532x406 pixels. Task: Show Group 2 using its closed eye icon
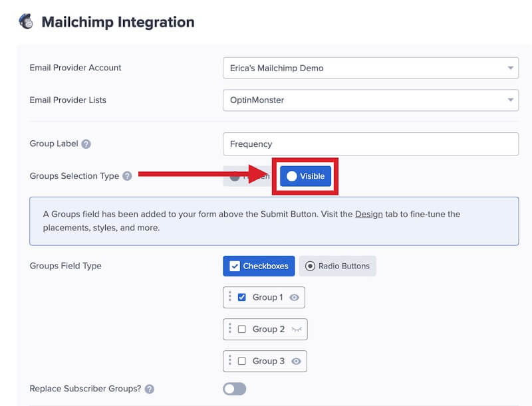[x=295, y=329]
